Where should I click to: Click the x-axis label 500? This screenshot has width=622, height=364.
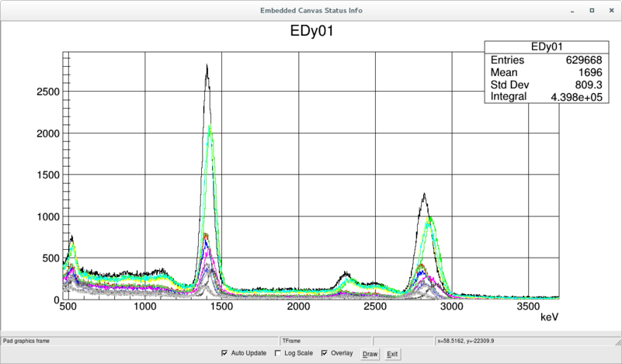(68, 307)
